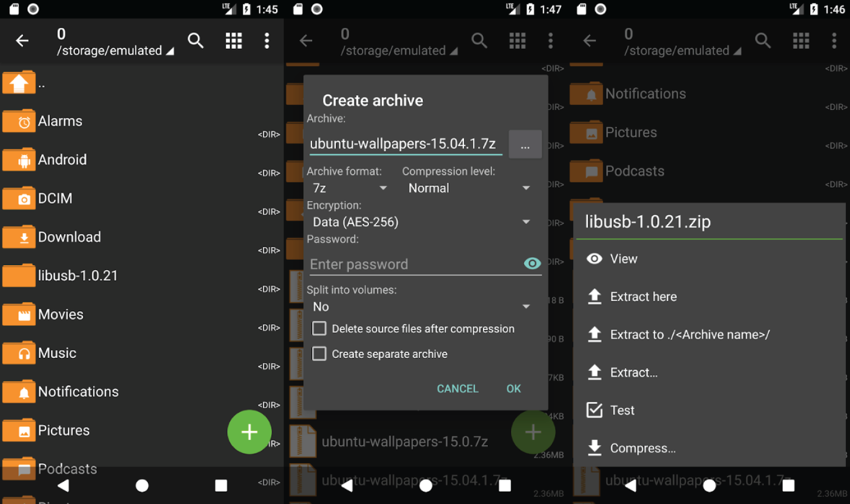The width and height of the screenshot is (850, 504).
Task: Open the Android folder icon
Action: click(19, 160)
